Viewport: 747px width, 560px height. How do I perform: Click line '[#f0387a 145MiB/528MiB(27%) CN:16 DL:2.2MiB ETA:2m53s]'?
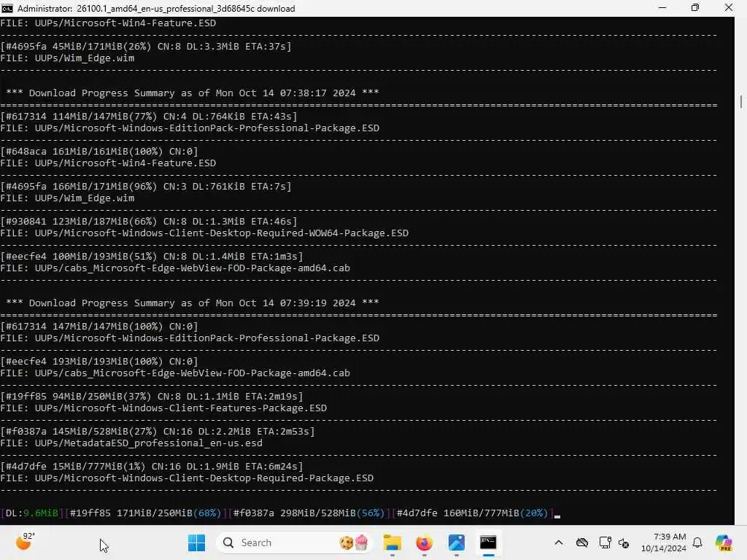point(158,432)
